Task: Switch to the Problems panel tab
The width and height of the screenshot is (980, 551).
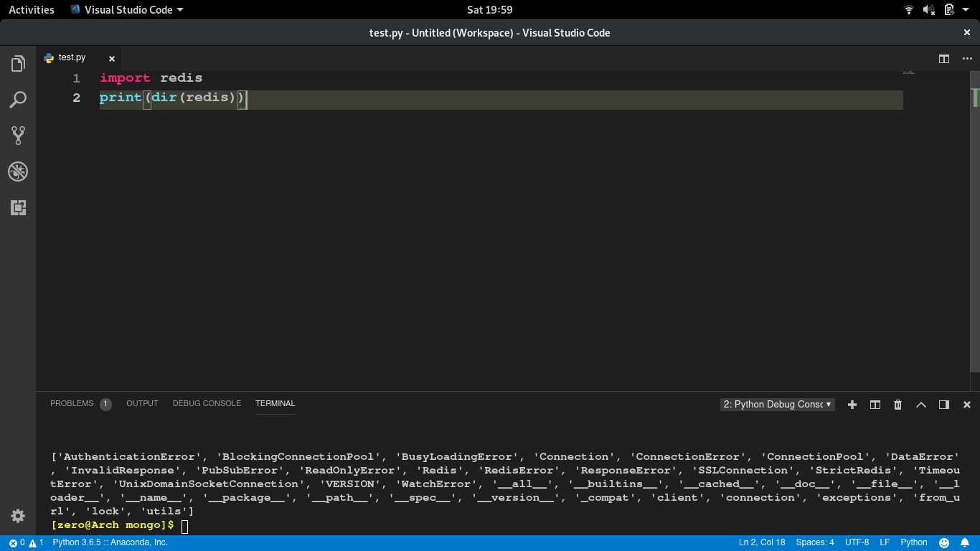Action: click(72, 403)
